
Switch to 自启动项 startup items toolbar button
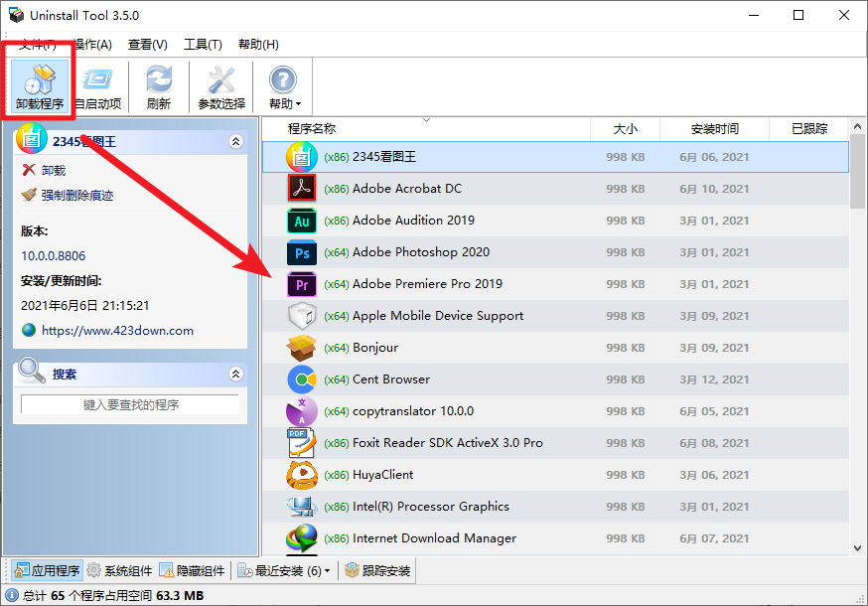tap(98, 86)
